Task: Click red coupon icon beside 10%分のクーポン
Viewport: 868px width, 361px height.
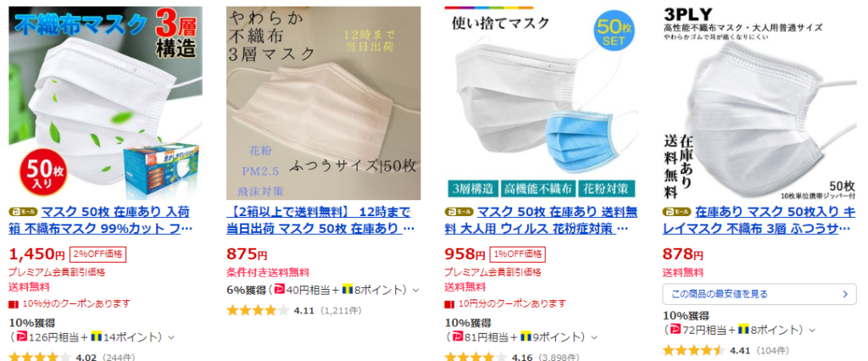Action: (x=14, y=304)
